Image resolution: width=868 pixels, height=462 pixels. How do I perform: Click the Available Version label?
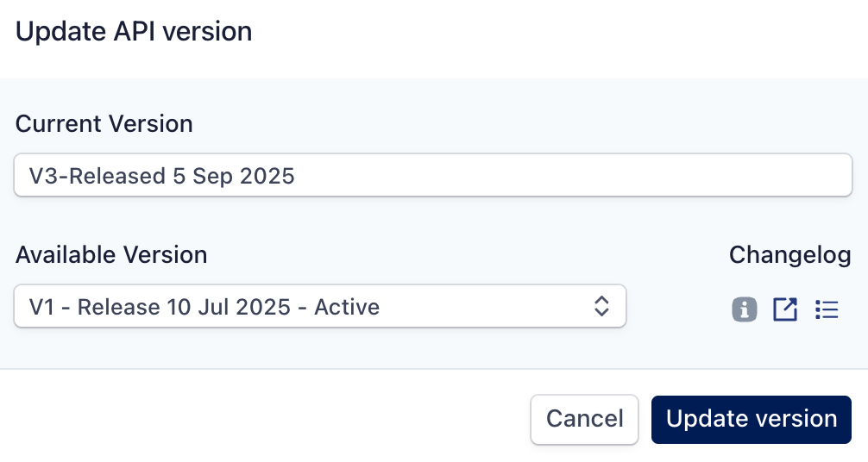(111, 255)
